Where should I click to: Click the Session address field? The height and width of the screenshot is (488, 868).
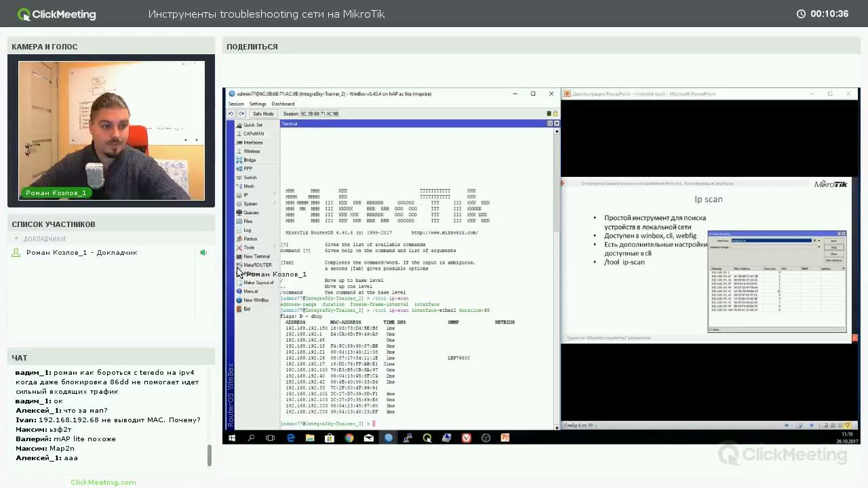tap(319, 114)
